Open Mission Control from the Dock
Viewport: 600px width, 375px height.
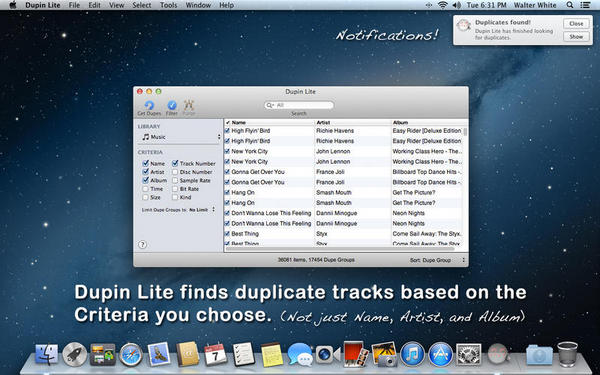(x=103, y=354)
